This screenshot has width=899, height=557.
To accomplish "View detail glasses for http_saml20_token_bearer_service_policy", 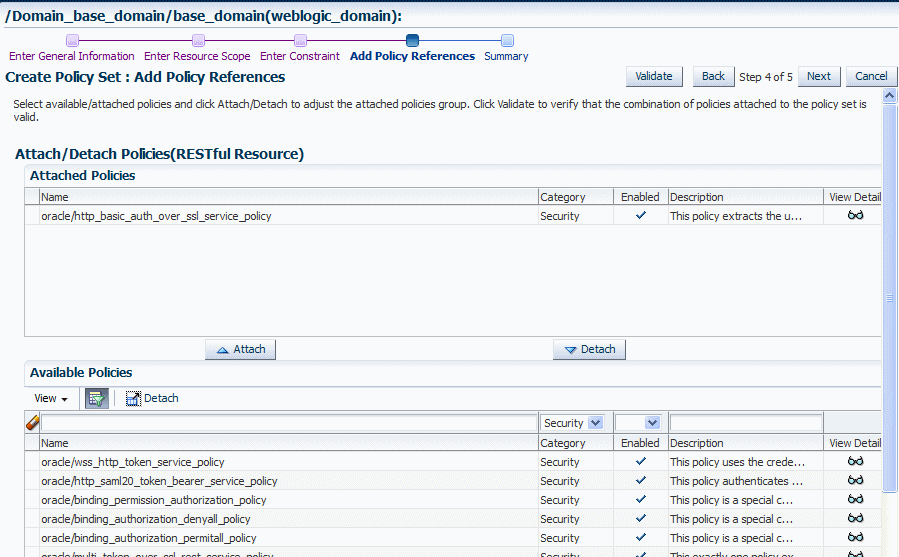I will tap(855, 480).
